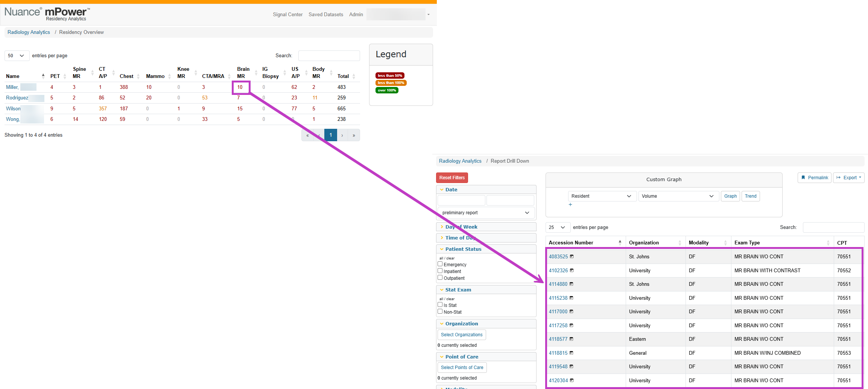This screenshot has width=868, height=389.
Task: Click the sort arrows beside PET column
Action: (x=65, y=76)
